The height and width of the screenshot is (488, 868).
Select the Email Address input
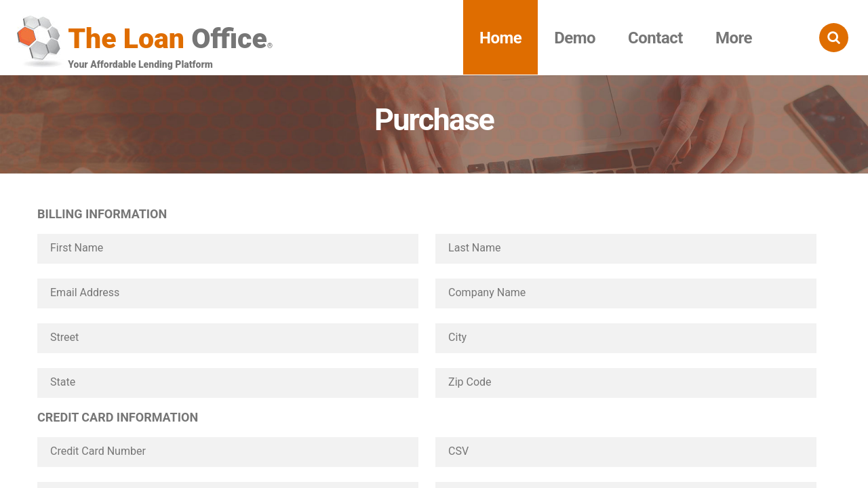[x=228, y=293]
